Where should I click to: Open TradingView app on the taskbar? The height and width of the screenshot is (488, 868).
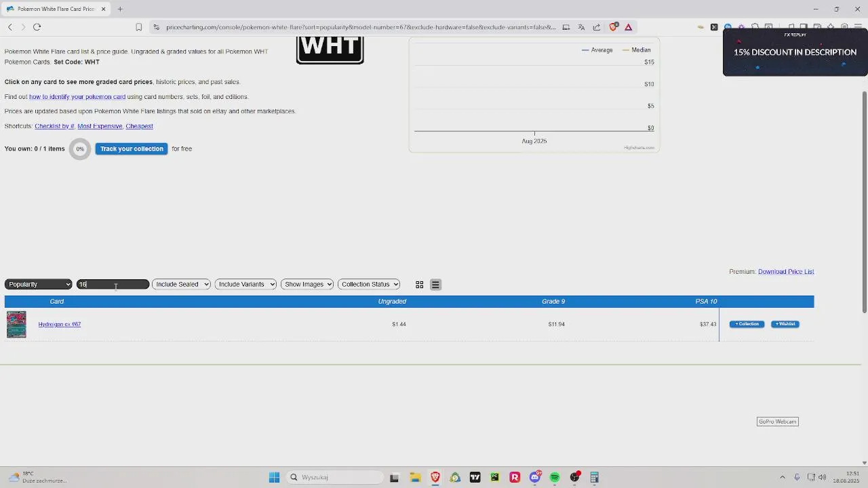pos(475,477)
